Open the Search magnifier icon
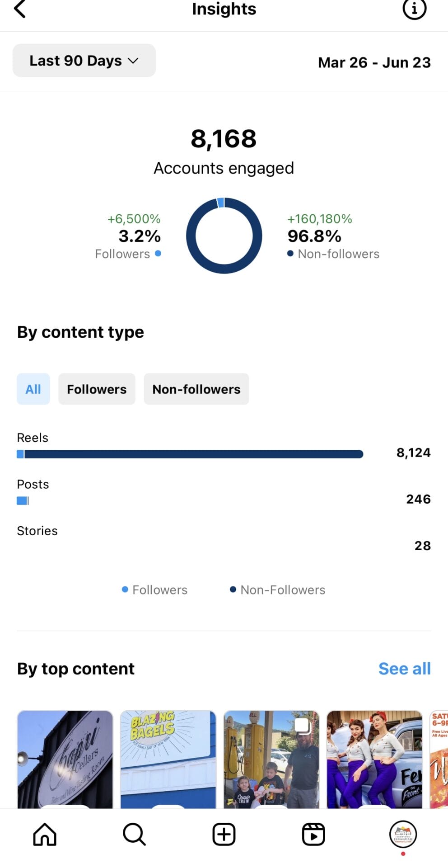Screen dimensions: 448x868 point(134,834)
